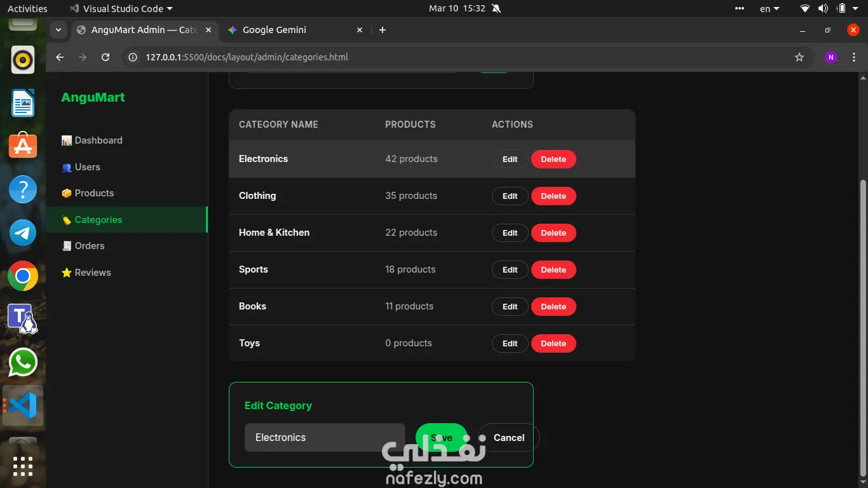The width and height of the screenshot is (868, 488).
Task: Open Visual Studio Code from the dock
Action: pos(23,405)
